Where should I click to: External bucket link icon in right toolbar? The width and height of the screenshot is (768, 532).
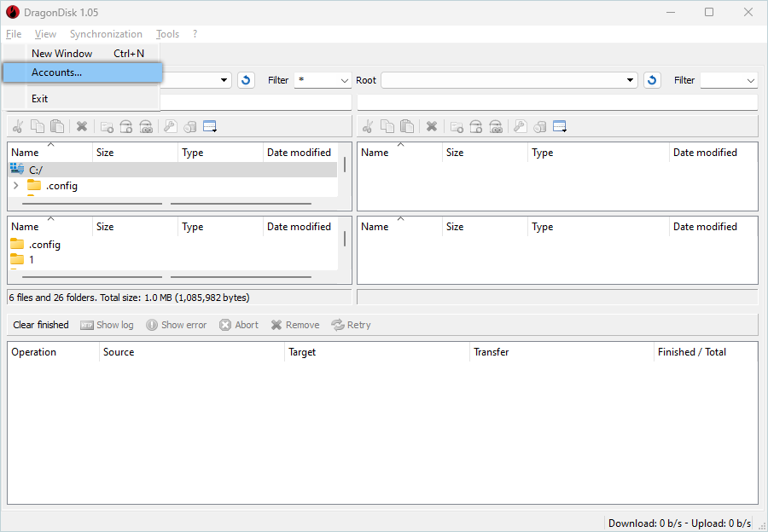496,127
